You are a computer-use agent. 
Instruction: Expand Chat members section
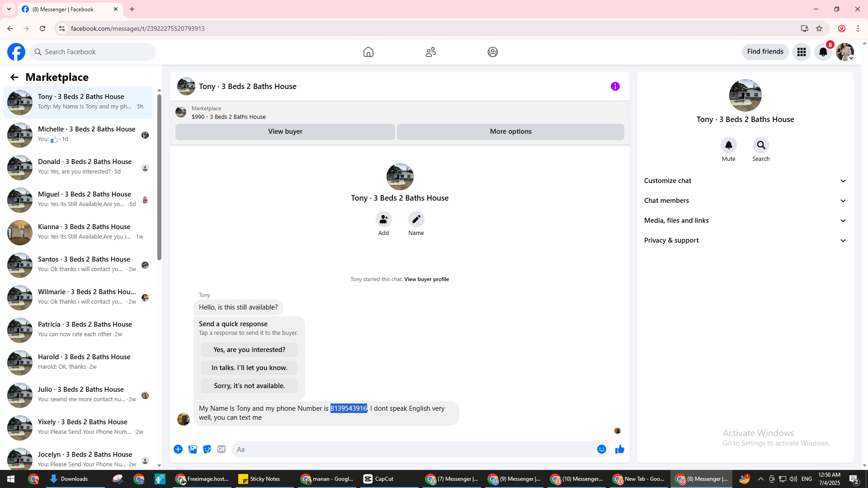[745, 201]
